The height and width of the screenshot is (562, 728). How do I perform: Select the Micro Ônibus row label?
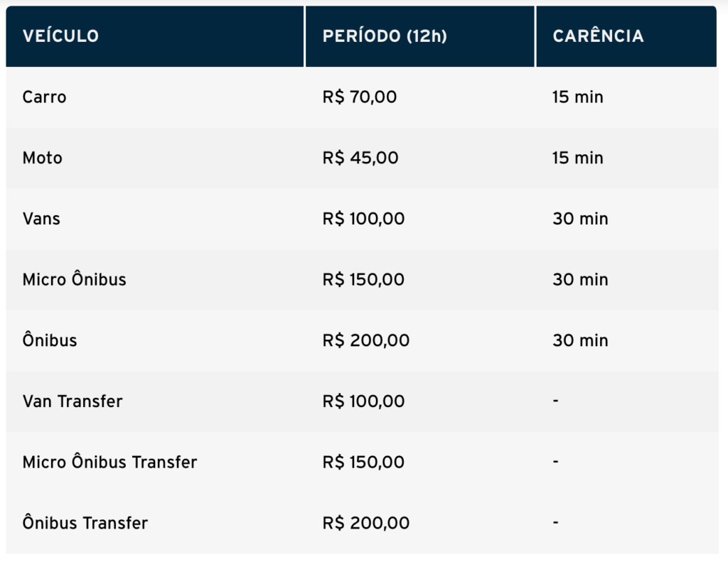pos(74,280)
